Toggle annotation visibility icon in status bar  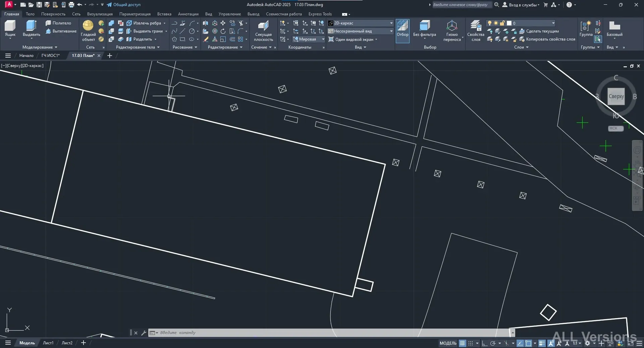[x=551, y=343]
